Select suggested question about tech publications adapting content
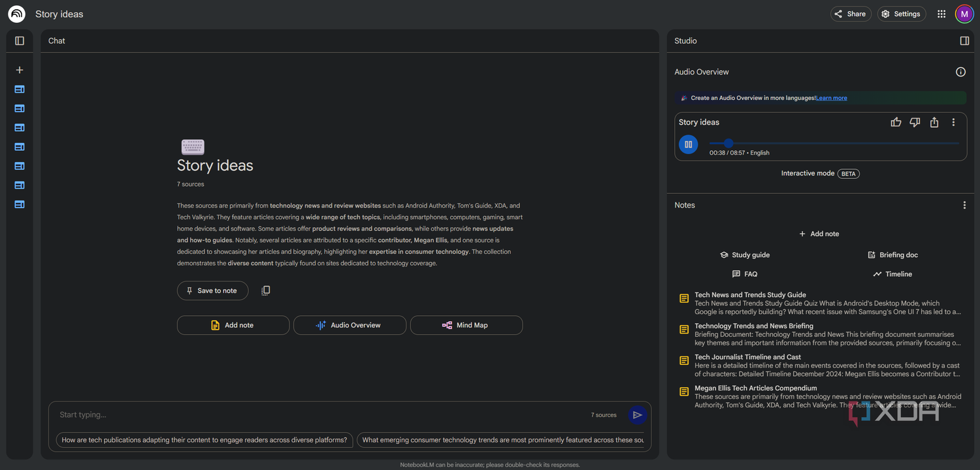 (x=204, y=440)
